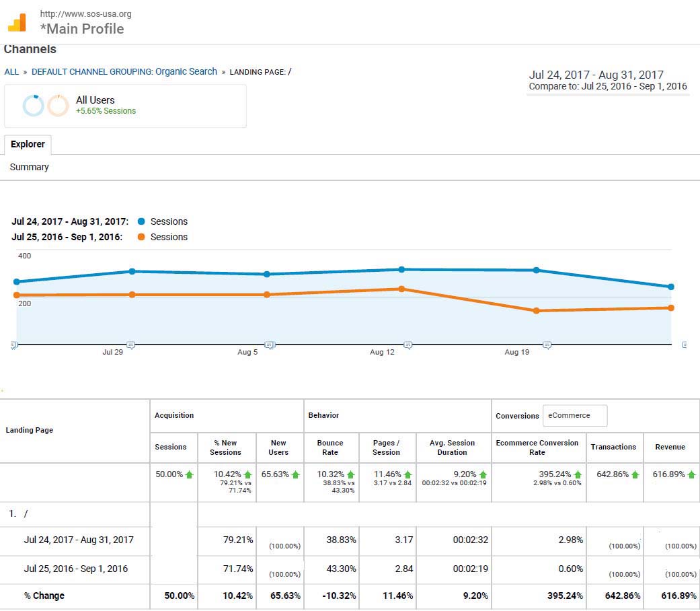Sort by the Avg. Session Duration header
The width and height of the screenshot is (700, 611).
[452, 447]
